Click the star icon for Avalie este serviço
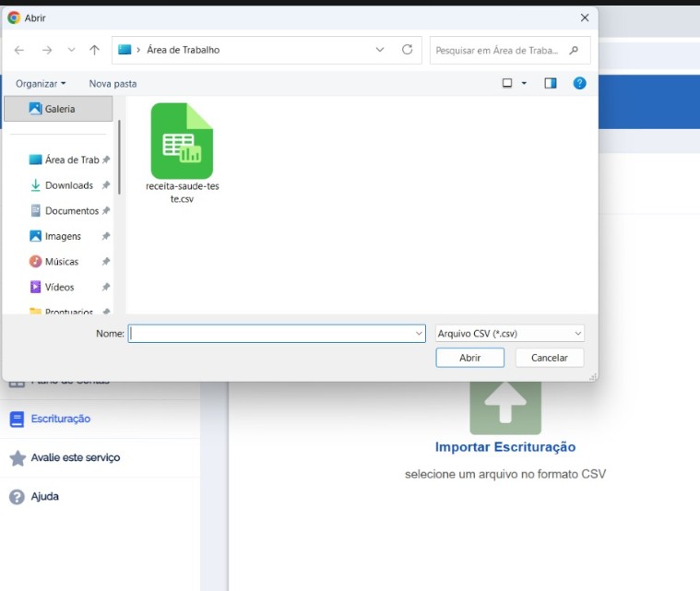 [17, 458]
